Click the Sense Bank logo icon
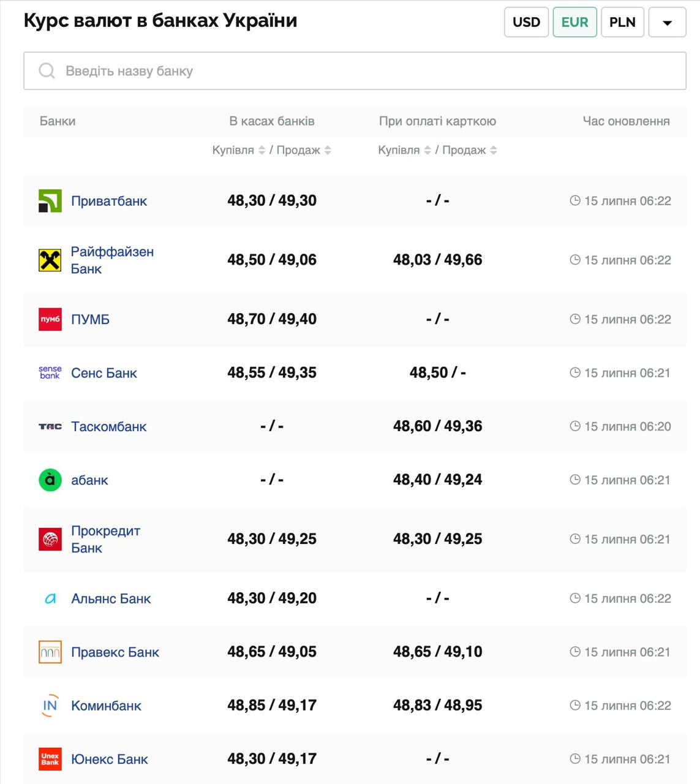 (50, 372)
